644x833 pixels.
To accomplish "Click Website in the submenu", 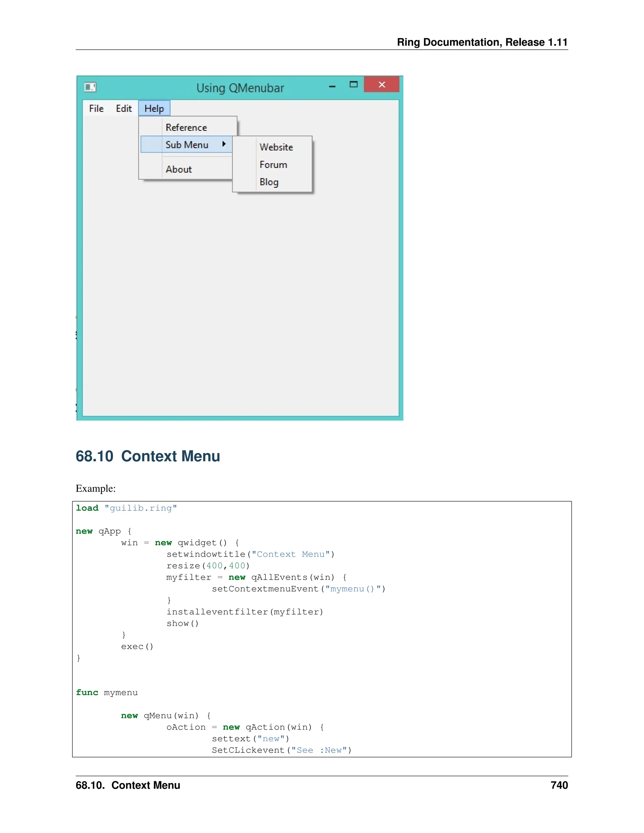I will (x=276, y=147).
